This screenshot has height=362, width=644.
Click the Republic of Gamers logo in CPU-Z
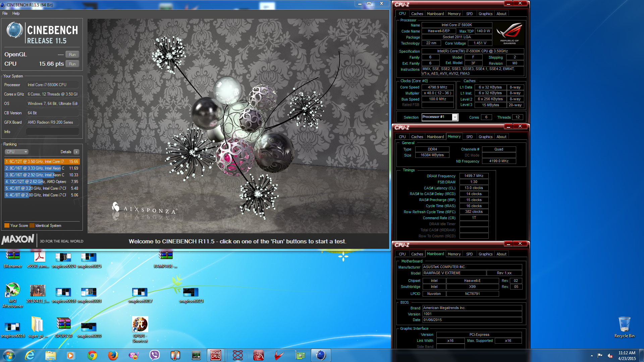pyautogui.click(x=509, y=34)
